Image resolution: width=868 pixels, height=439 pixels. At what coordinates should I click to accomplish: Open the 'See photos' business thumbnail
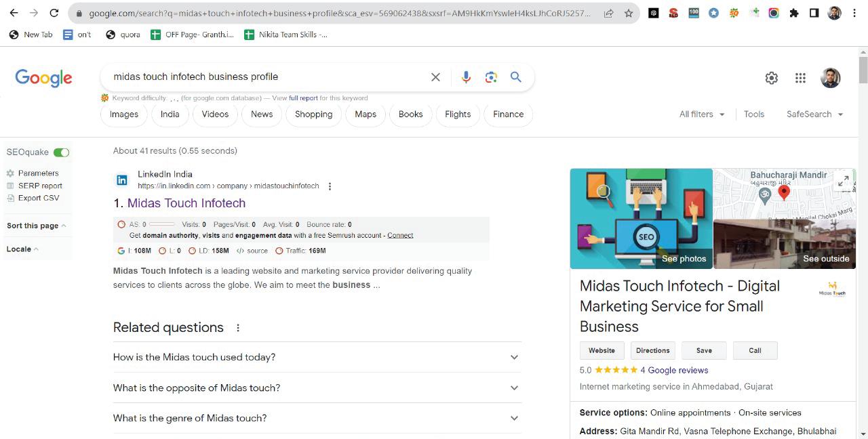(641, 219)
